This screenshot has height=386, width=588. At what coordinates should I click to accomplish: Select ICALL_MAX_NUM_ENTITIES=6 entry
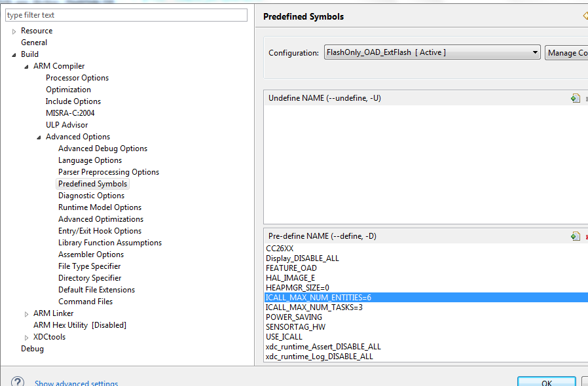click(x=426, y=298)
